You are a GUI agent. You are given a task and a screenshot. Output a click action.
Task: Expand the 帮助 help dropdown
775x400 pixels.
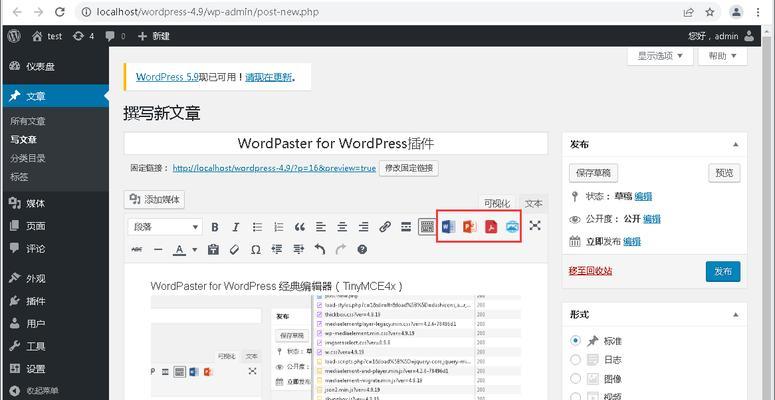pos(722,56)
